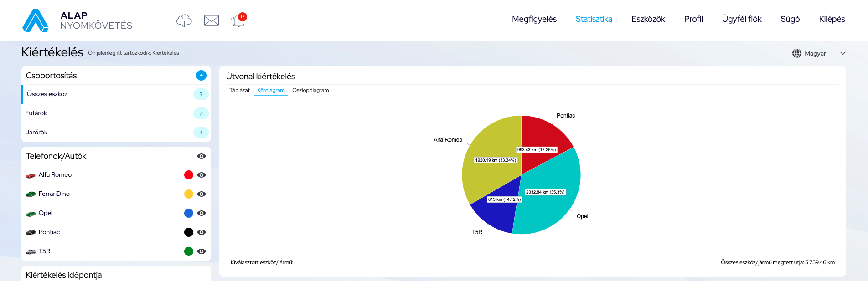Open the Magyar language dropdown
The height and width of the screenshot is (281, 868).
(842, 53)
